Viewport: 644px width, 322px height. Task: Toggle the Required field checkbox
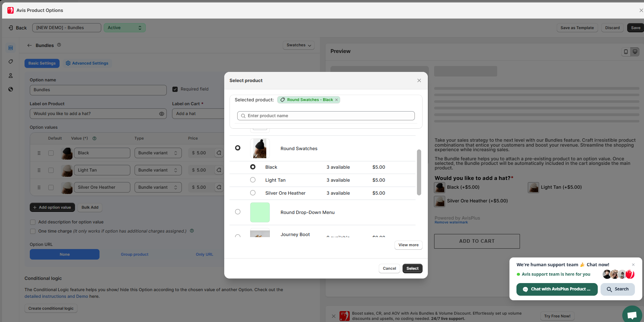(x=175, y=89)
